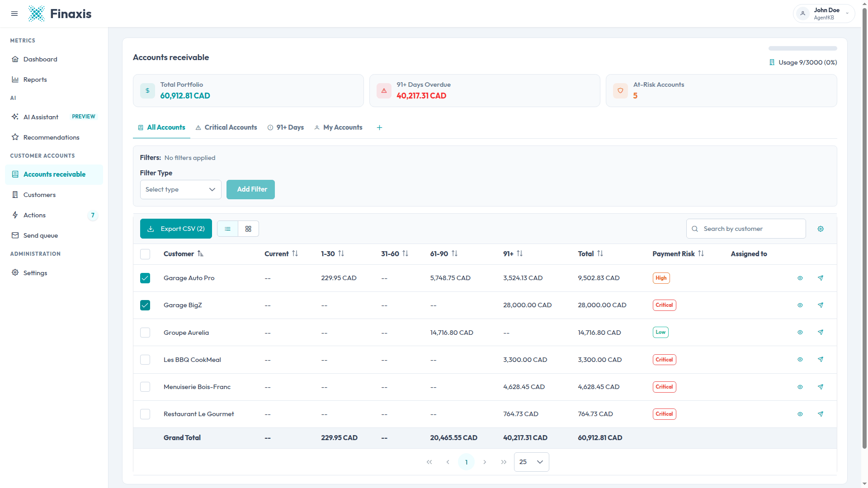Switch to grid card view icon
This screenshot has width=868, height=488.
pos(248,229)
